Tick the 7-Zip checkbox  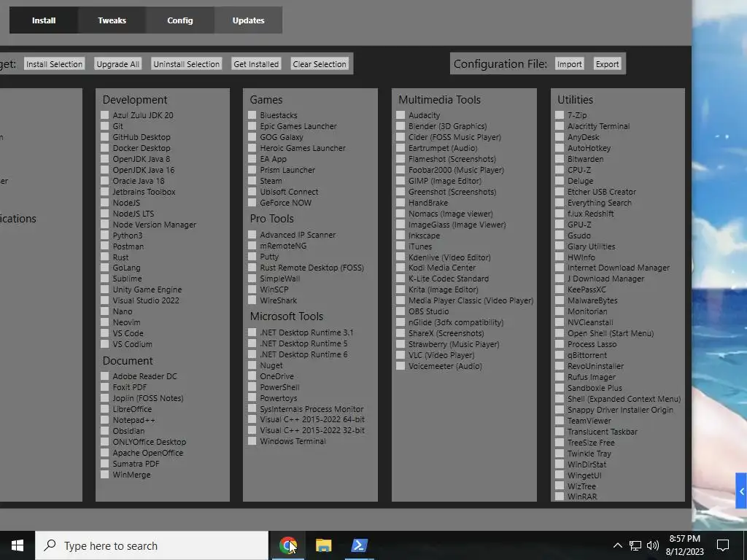pyautogui.click(x=560, y=114)
